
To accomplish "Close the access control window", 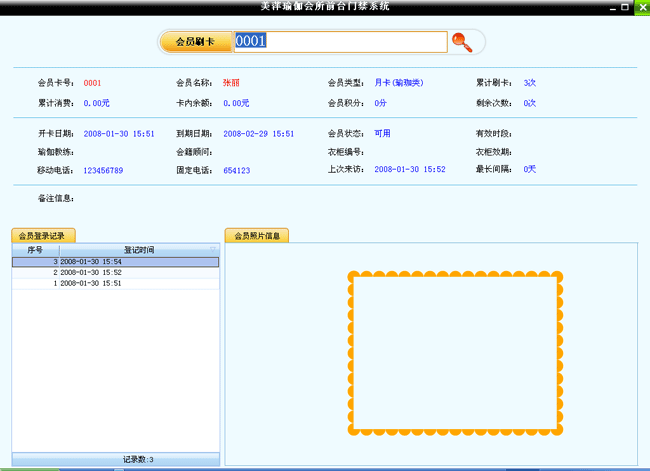I will coord(640,6).
